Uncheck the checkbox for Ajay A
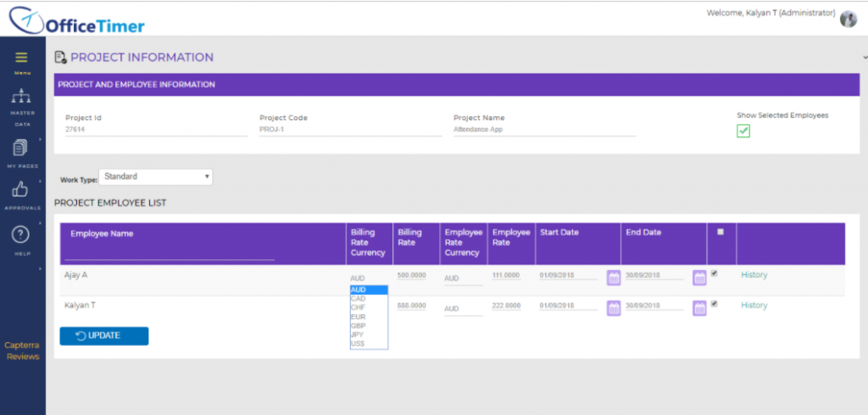This screenshot has width=868, height=415. pyautogui.click(x=714, y=273)
